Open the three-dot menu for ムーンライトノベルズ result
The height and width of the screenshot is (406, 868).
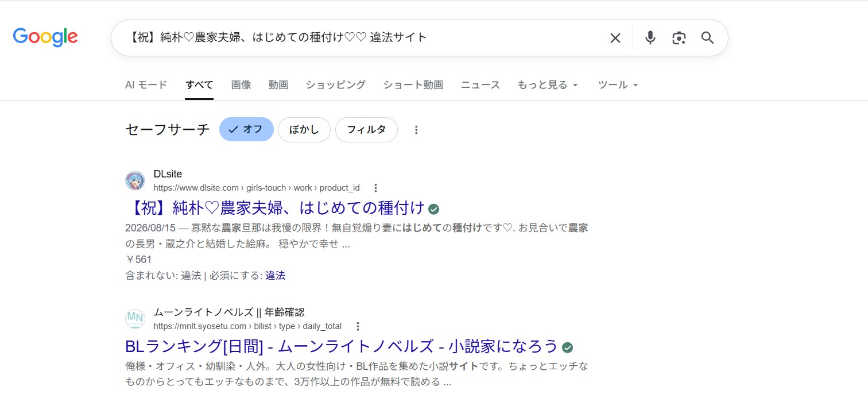tap(358, 326)
